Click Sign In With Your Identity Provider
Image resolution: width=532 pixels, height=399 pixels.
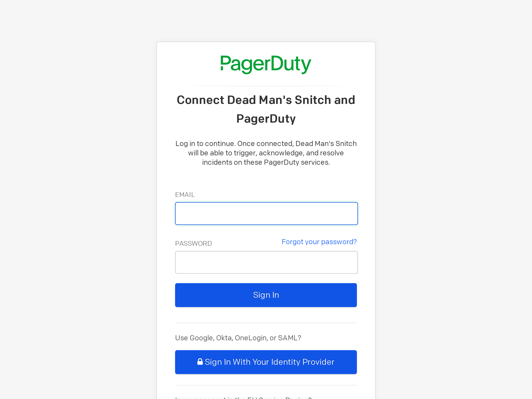pyautogui.click(x=266, y=362)
